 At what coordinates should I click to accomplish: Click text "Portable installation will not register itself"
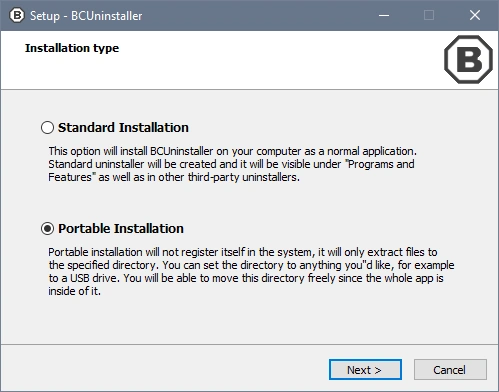tap(147, 252)
